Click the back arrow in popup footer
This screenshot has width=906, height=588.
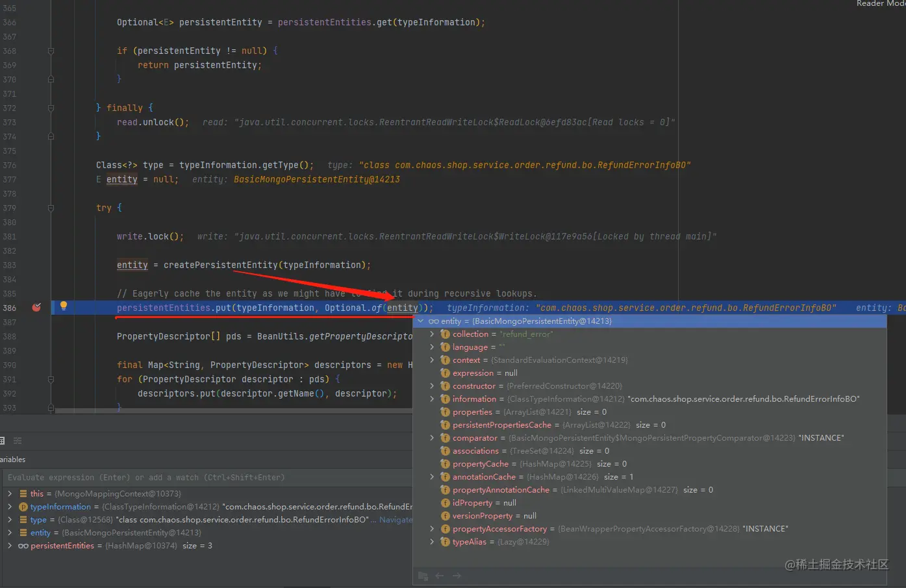[440, 576]
